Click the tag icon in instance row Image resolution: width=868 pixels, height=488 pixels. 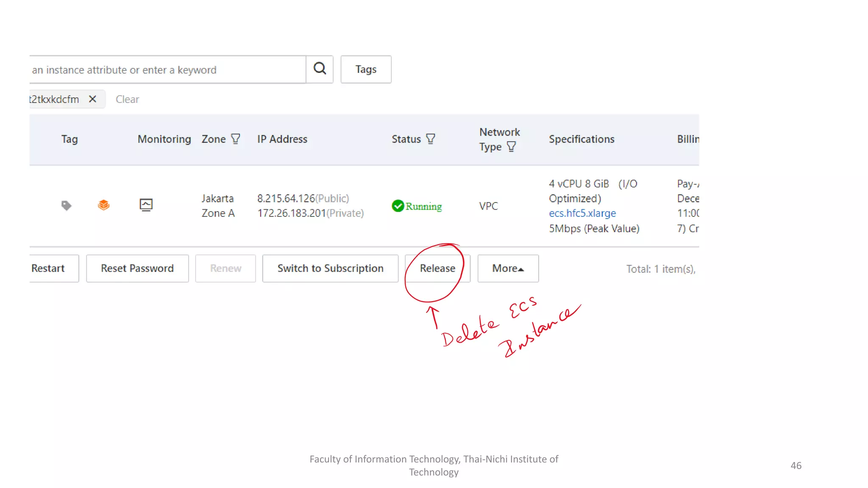click(x=66, y=205)
